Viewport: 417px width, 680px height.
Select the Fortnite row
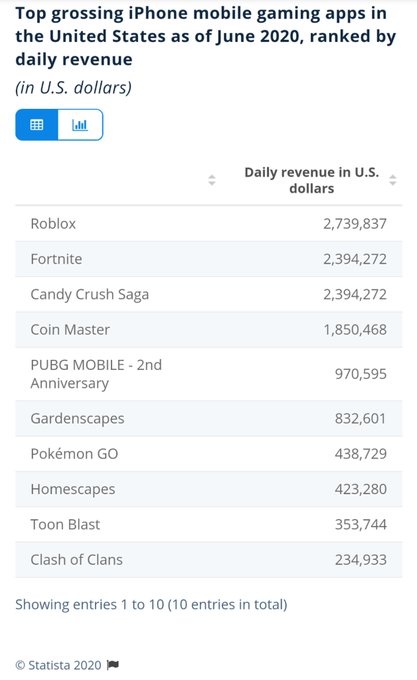(208, 259)
